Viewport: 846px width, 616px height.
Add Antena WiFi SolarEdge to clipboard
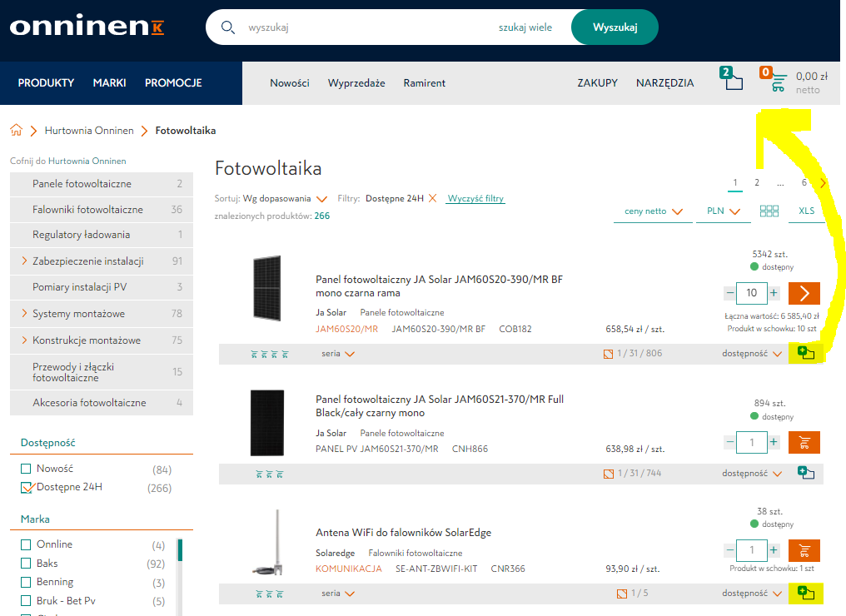805,593
